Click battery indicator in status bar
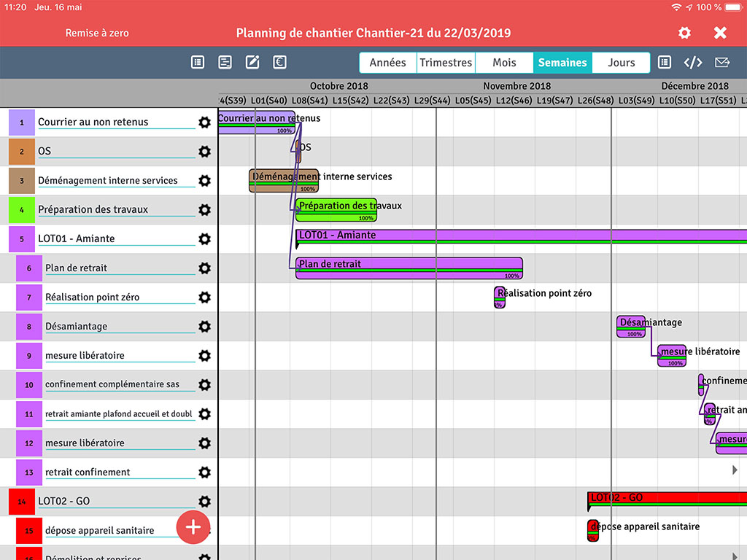747x560 pixels. [733, 7]
